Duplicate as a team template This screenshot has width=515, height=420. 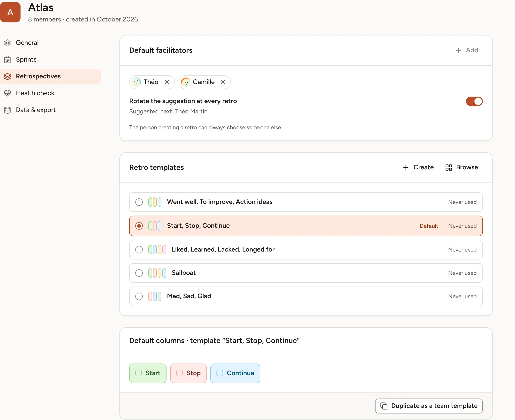tap(429, 406)
